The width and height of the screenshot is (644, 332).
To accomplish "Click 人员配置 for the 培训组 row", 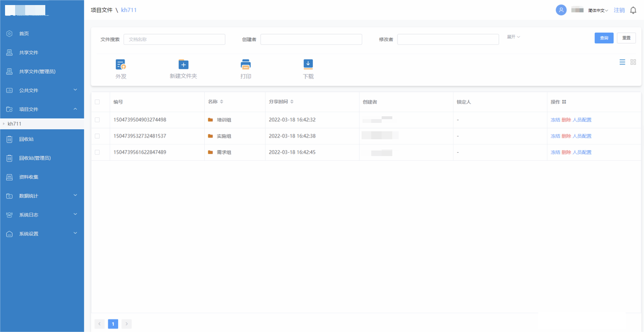I will click(x=582, y=120).
